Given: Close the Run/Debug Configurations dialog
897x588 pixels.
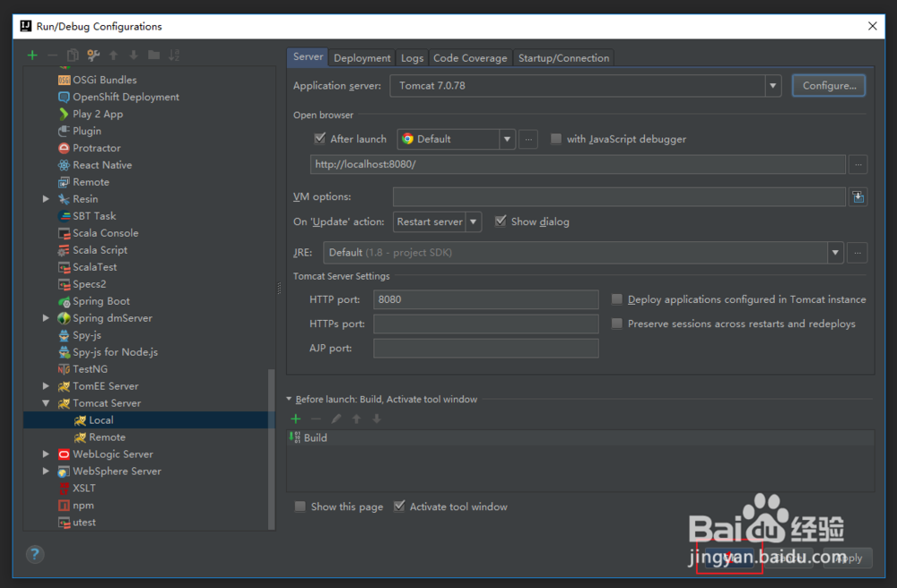Looking at the screenshot, I should coord(873,26).
